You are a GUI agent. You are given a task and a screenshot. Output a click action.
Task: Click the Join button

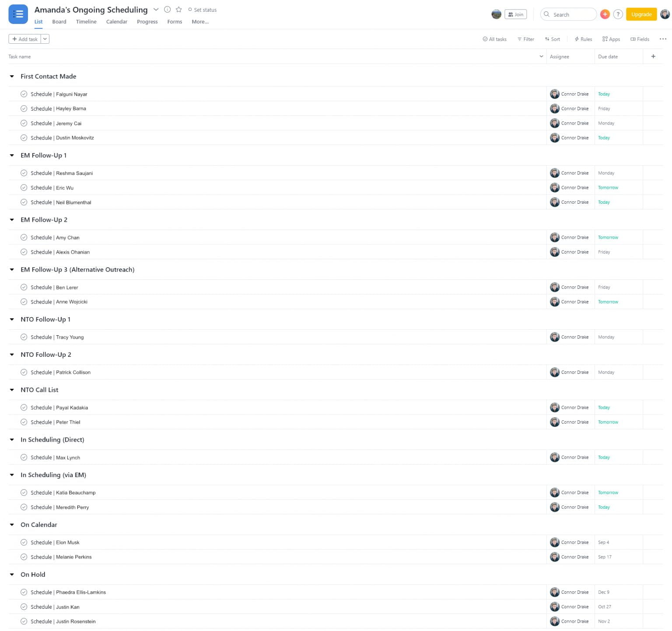click(515, 14)
